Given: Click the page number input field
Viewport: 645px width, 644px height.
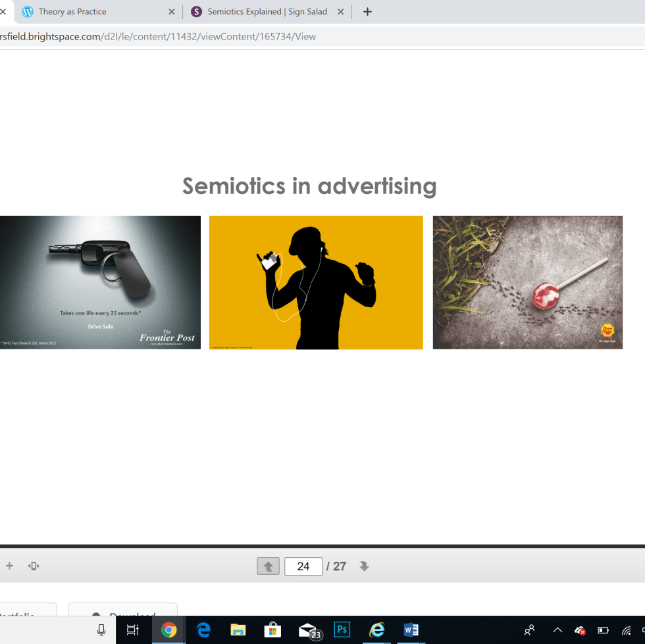Looking at the screenshot, I should [x=303, y=566].
